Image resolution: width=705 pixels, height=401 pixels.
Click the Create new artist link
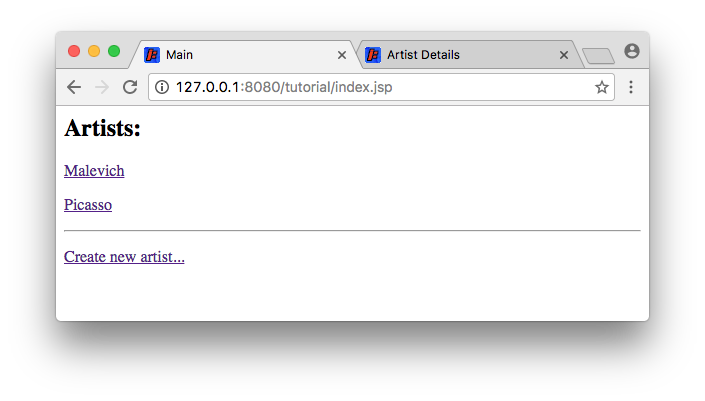coord(124,257)
